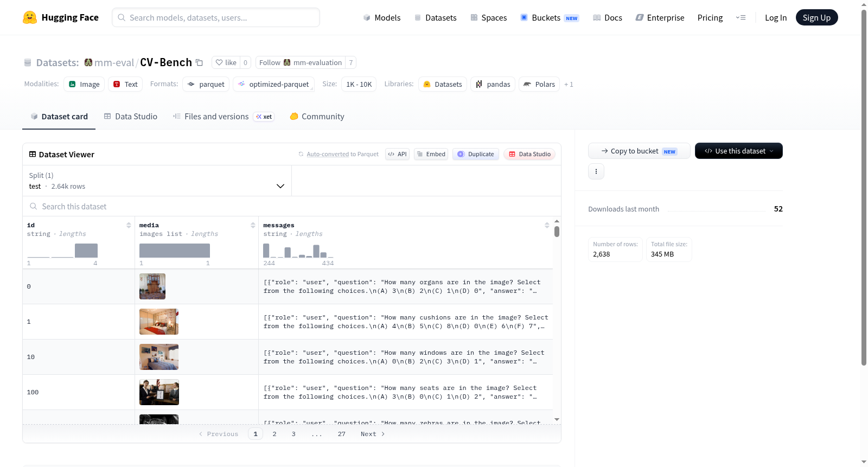Click the Search this dataset field
Image resolution: width=868 pixels, height=467 pixels.
292,206
